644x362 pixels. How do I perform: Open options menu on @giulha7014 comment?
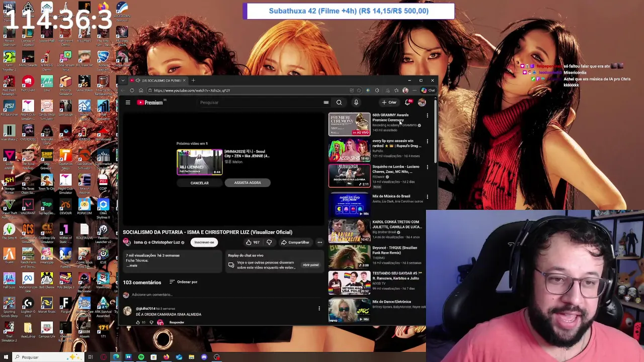319,308
